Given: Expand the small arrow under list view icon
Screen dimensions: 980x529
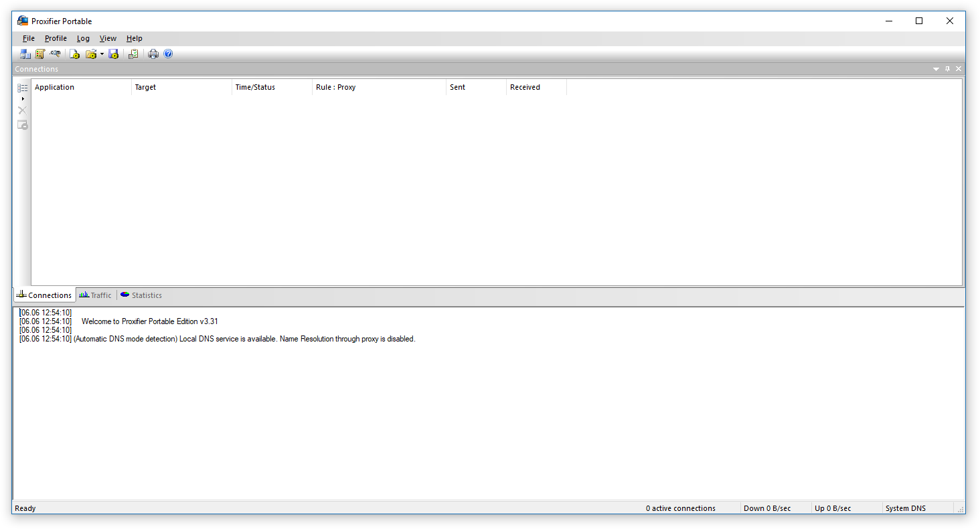Looking at the screenshot, I should click(x=23, y=98).
